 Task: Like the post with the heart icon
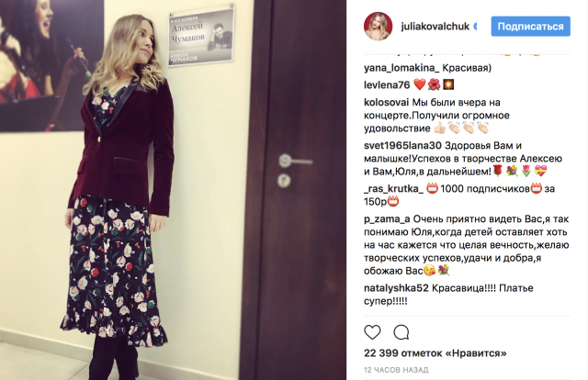(x=372, y=332)
